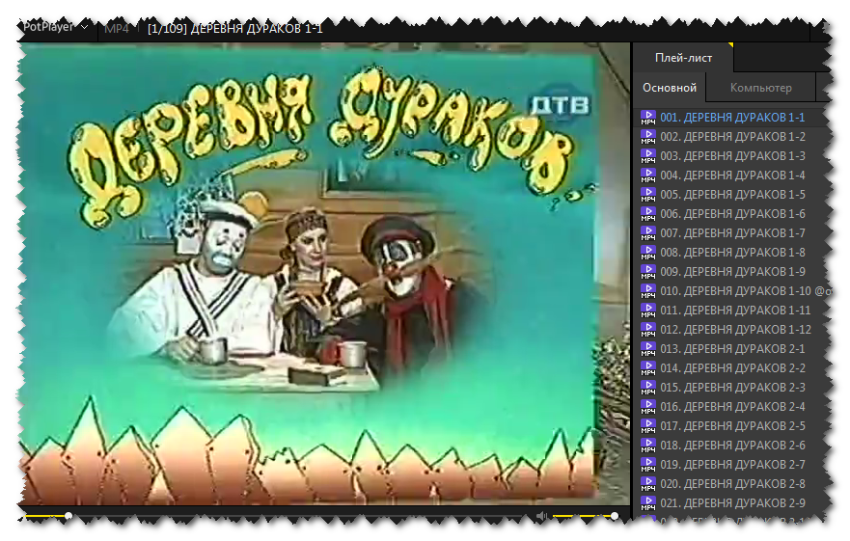Select playlist item 020. ДЕРЕВНЯ ДУРАКОВ 2-8
The image size is (850, 541).
[x=732, y=484]
